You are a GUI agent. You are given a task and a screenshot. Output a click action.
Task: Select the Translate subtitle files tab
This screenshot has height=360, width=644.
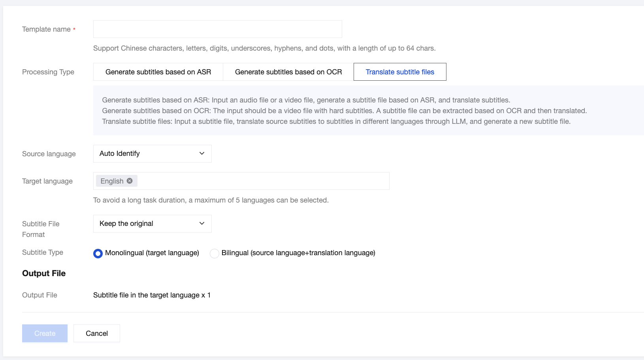tap(400, 72)
